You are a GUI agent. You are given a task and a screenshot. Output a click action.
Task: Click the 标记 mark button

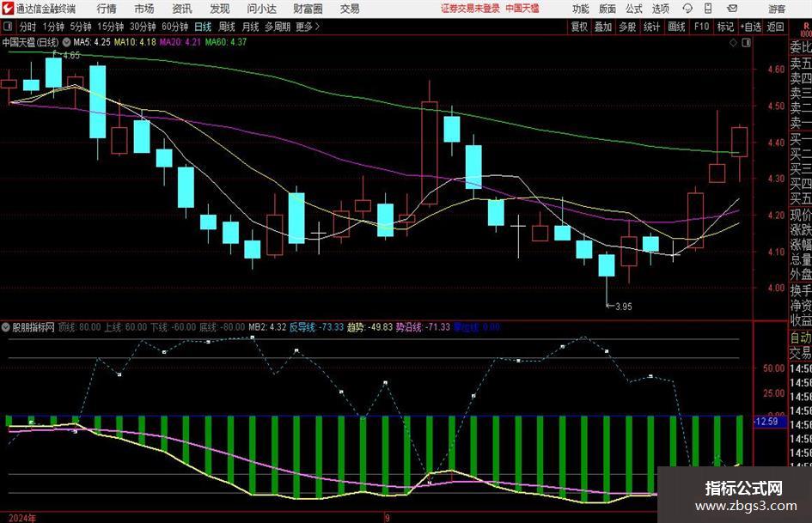[x=725, y=27]
